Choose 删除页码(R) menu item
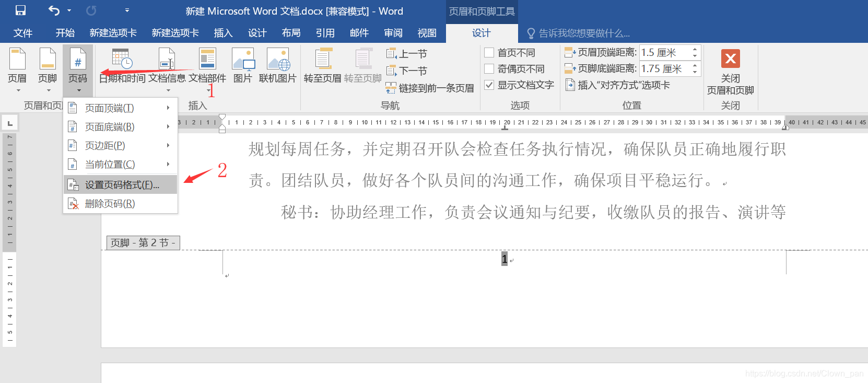 click(120, 204)
